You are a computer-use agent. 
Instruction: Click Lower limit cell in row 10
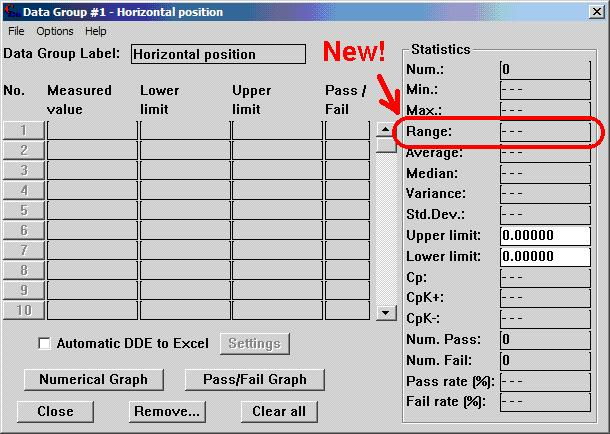click(185, 310)
